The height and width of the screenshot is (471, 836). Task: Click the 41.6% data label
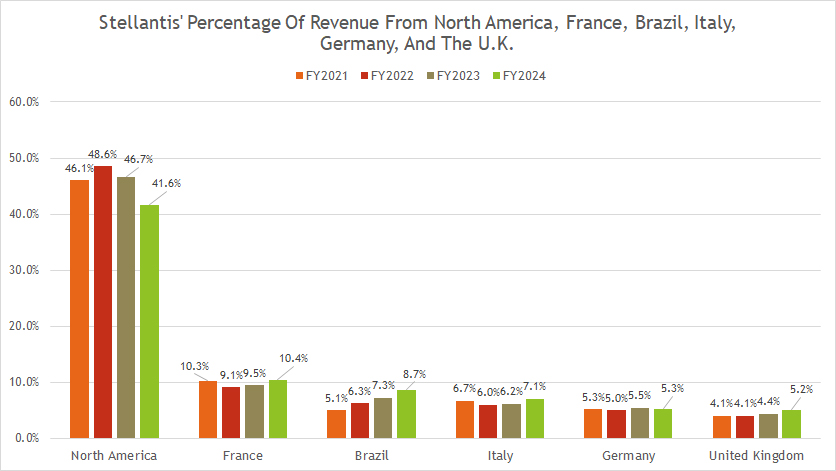pos(166,183)
